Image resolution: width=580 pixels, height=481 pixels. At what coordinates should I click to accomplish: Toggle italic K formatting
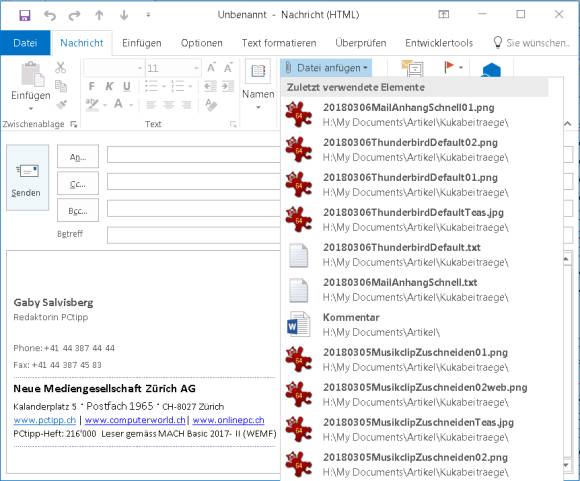pos(109,86)
